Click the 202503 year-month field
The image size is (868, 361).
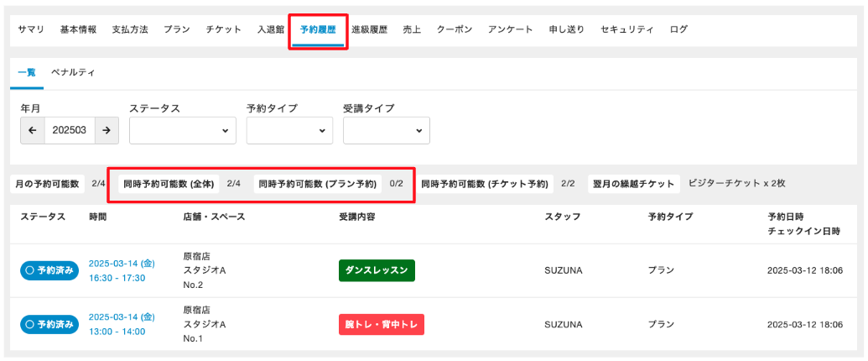tap(70, 130)
